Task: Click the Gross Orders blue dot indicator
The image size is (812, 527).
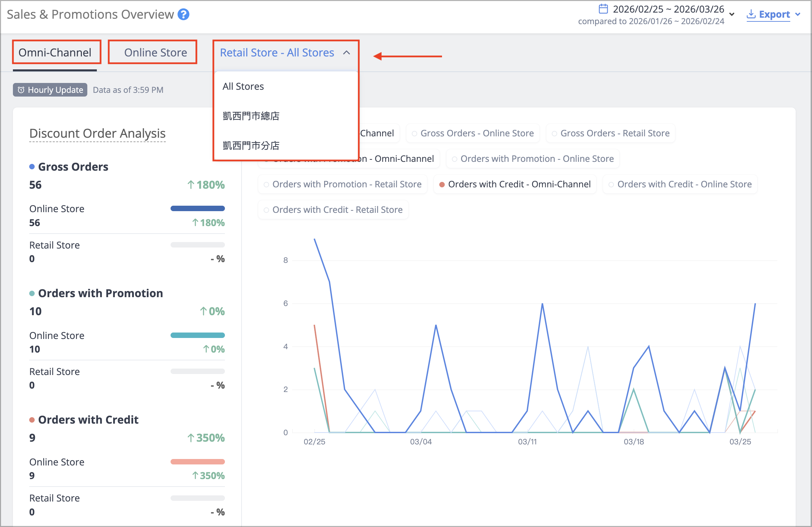Action: tap(32, 167)
